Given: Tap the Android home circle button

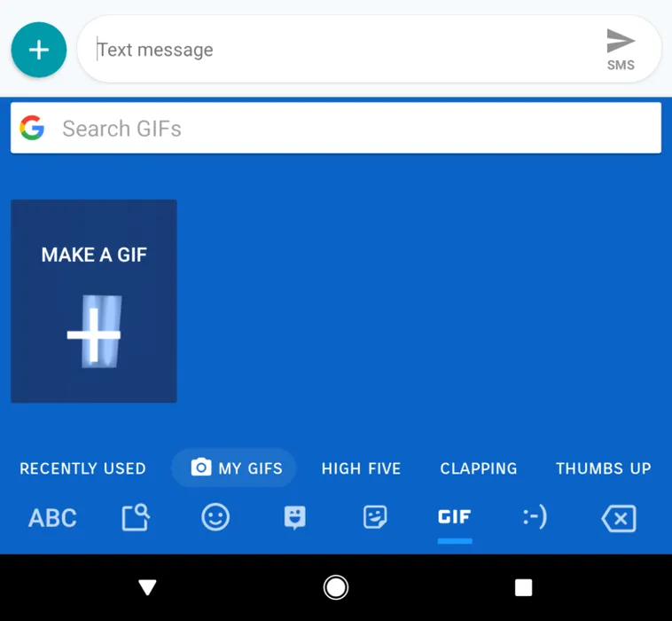Looking at the screenshot, I should point(336,587).
